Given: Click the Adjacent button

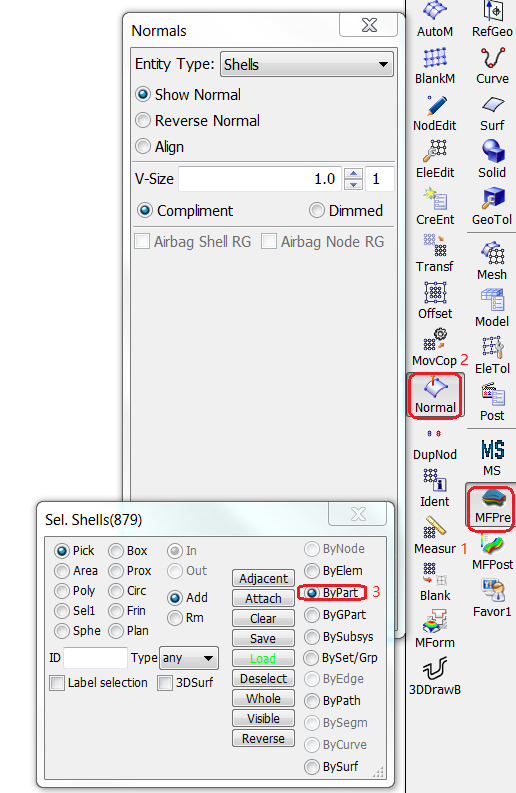Looking at the screenshot, I should click(x=263, y=578).
